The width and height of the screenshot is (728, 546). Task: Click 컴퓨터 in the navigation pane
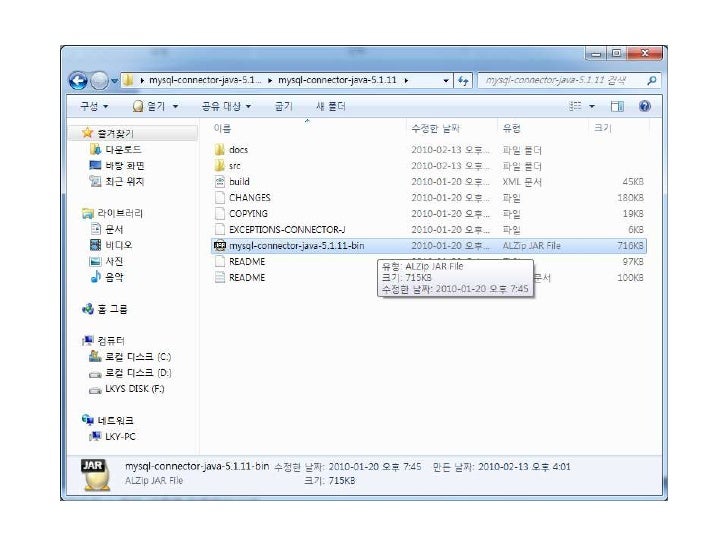110,341
